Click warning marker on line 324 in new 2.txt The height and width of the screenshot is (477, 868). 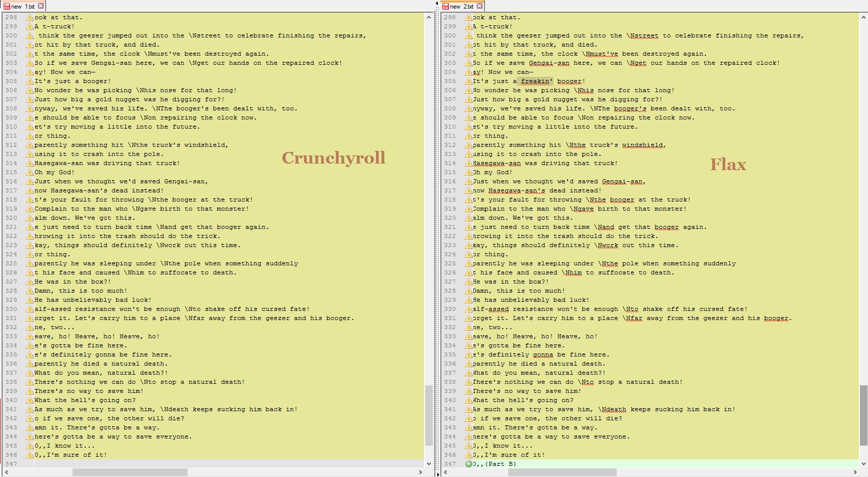coord(468,254)
